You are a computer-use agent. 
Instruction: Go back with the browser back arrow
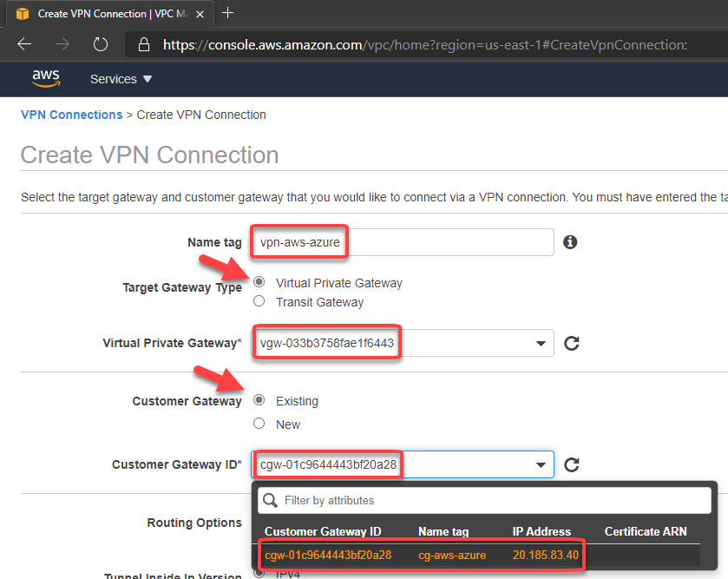click(x=24, y=44)
